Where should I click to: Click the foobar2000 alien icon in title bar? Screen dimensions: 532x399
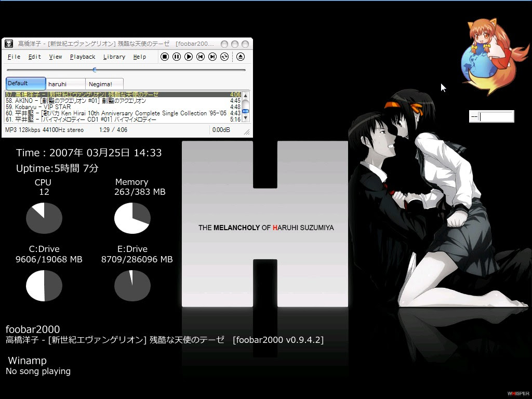[x=9, y=44]
